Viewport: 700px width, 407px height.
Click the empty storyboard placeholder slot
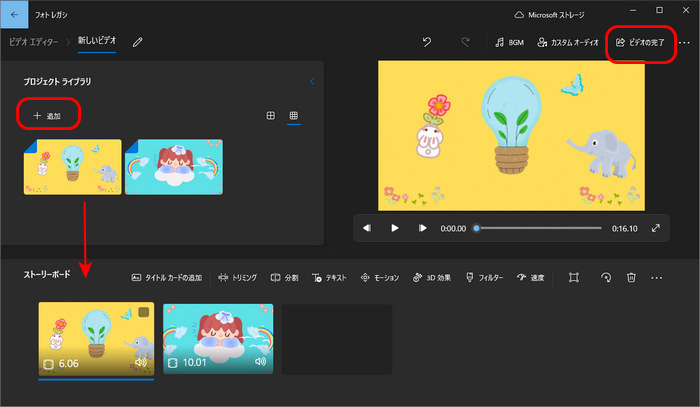click(x=337, y=339)
